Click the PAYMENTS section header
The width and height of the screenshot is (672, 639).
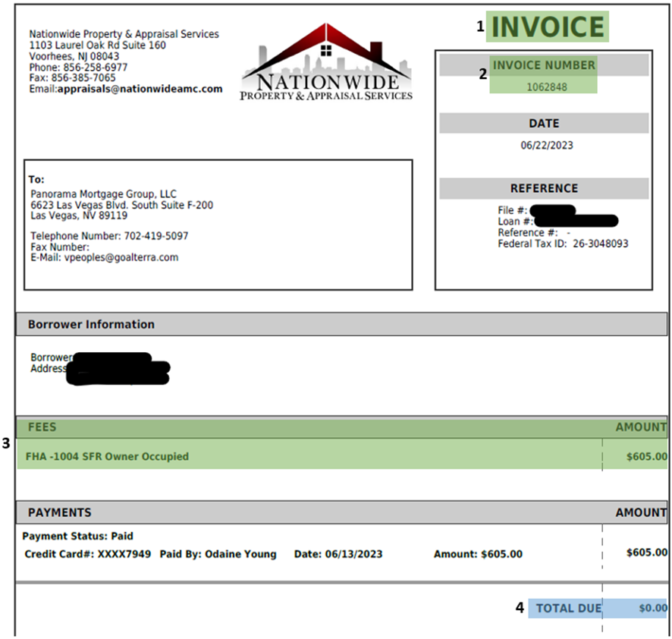tap(59, 512)
